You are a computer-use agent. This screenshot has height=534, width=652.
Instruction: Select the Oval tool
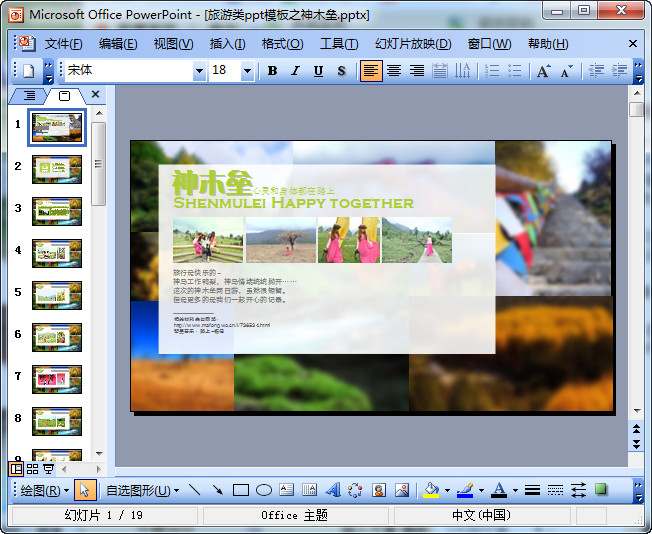click(264, 490)
